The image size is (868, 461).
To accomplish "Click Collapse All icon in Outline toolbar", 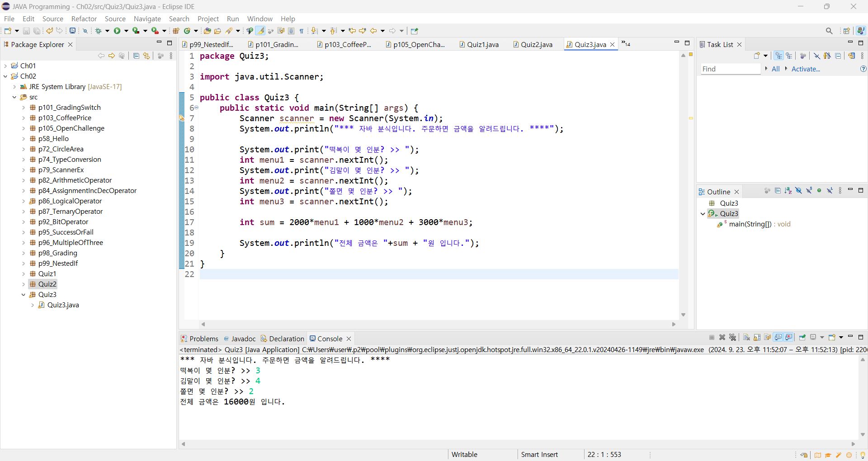I will [x=778, y=191].
